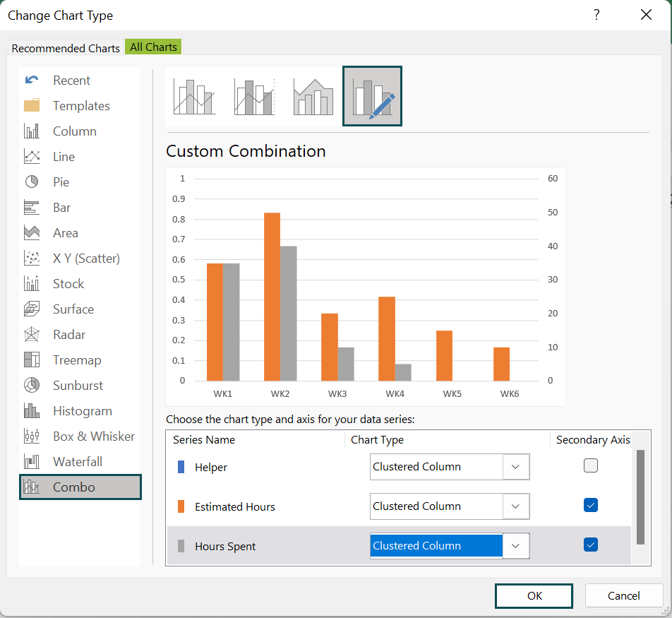This screenshot has height=618, width=672.
Task: Choose the Surface chart category icon
Action: (x=32, y=309)
